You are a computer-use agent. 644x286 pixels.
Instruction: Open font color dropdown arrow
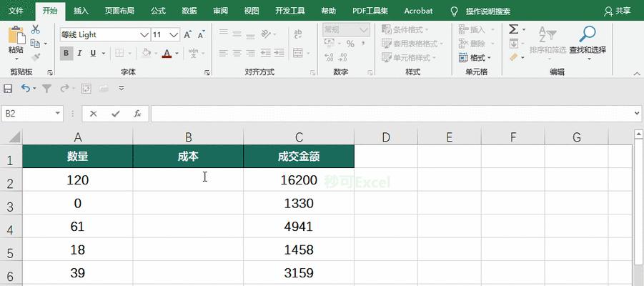(177, 54)
